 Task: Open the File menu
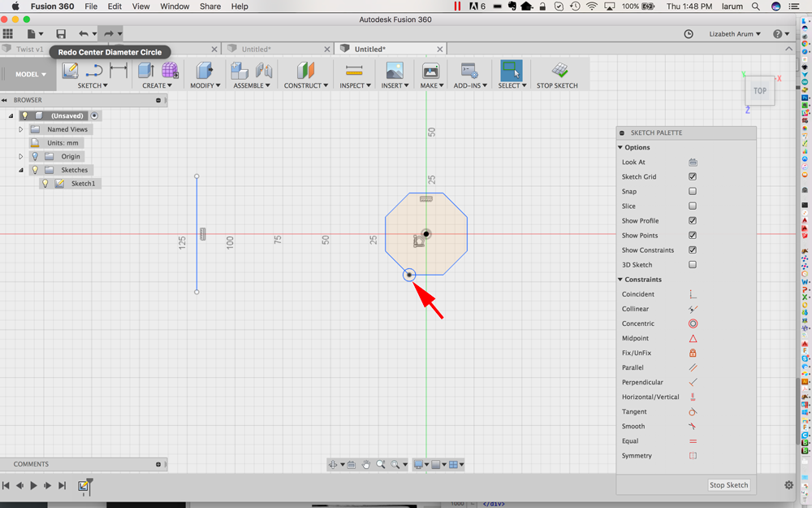pyautogui.click(x=91, y=7)
